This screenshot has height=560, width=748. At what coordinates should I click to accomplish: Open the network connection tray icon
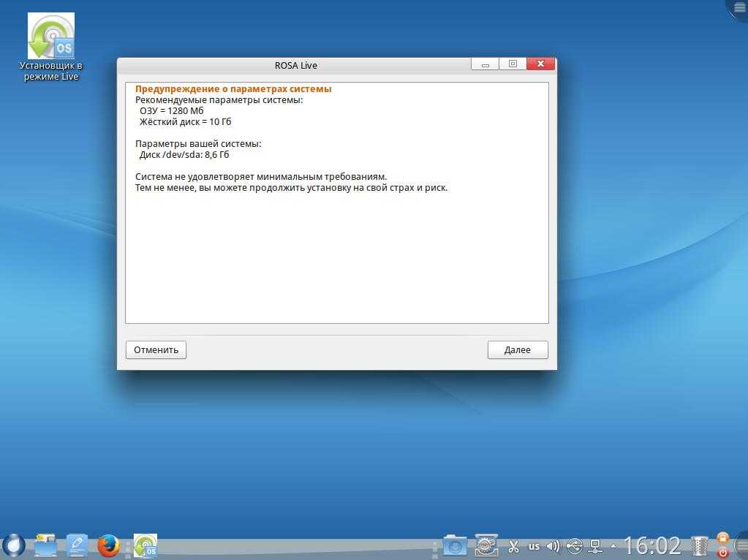(596, 546)
